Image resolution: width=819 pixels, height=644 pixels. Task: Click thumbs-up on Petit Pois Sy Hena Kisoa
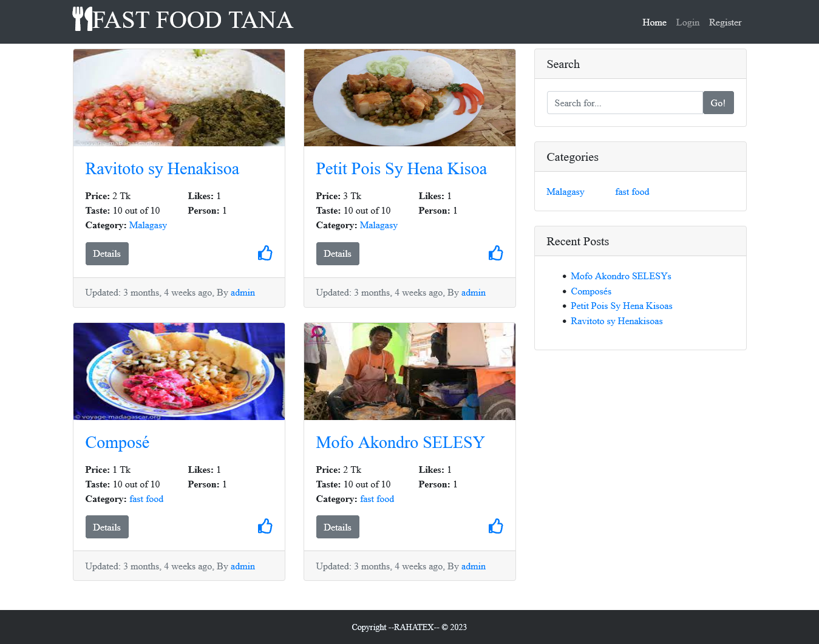pyautogui.click(x=495, y=253)
